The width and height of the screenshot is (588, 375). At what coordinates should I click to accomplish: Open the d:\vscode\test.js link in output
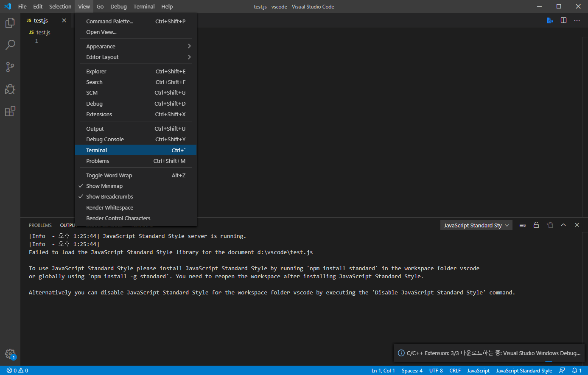pos(285,252)
